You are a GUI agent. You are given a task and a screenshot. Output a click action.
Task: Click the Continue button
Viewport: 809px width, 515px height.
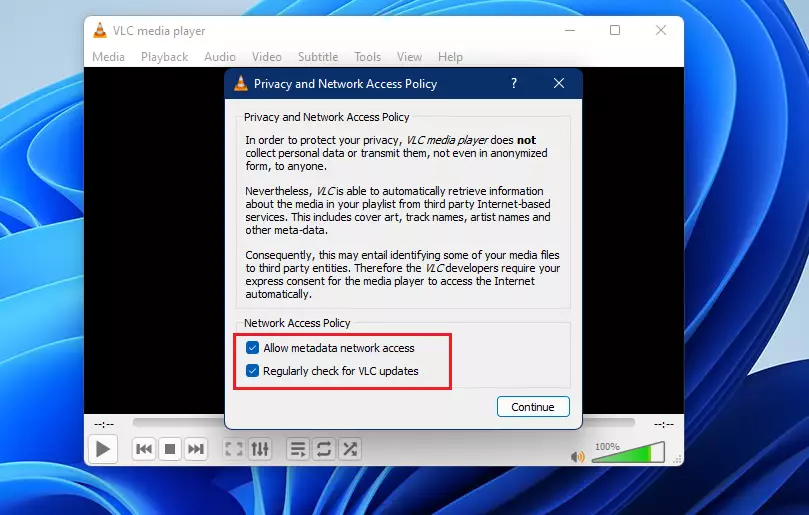pos(533,407)
